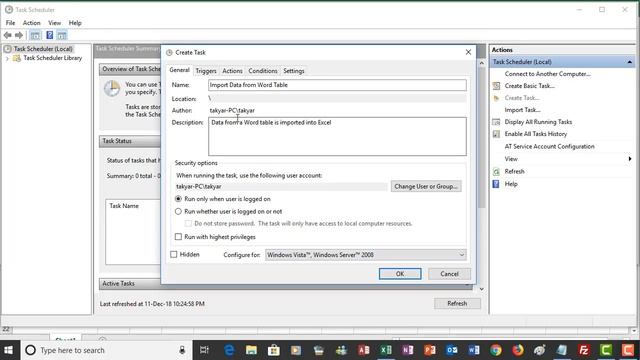Click the Display All Running Tasks action

click(538, 122)
